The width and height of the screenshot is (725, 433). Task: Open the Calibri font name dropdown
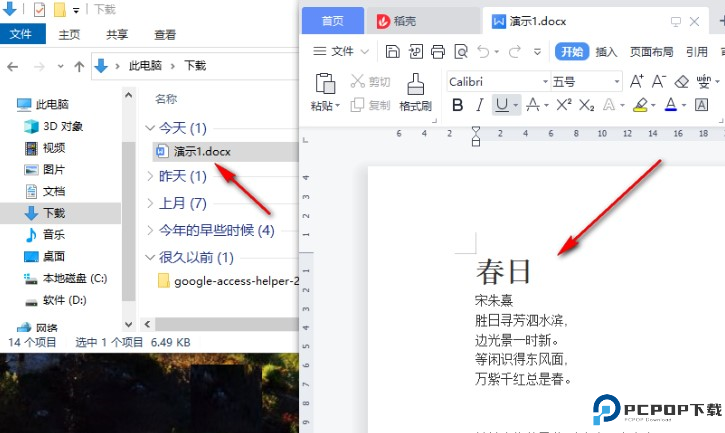pyautogui.click(x=545, y=82)
